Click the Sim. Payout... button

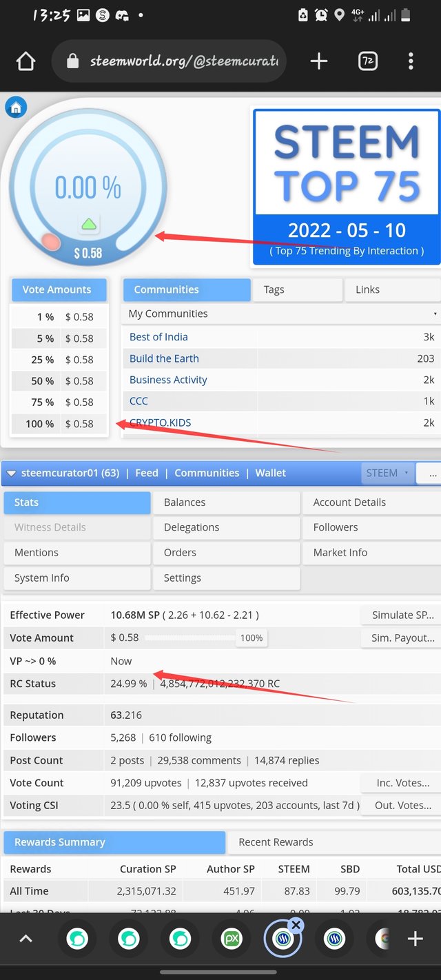coord(402,638)
